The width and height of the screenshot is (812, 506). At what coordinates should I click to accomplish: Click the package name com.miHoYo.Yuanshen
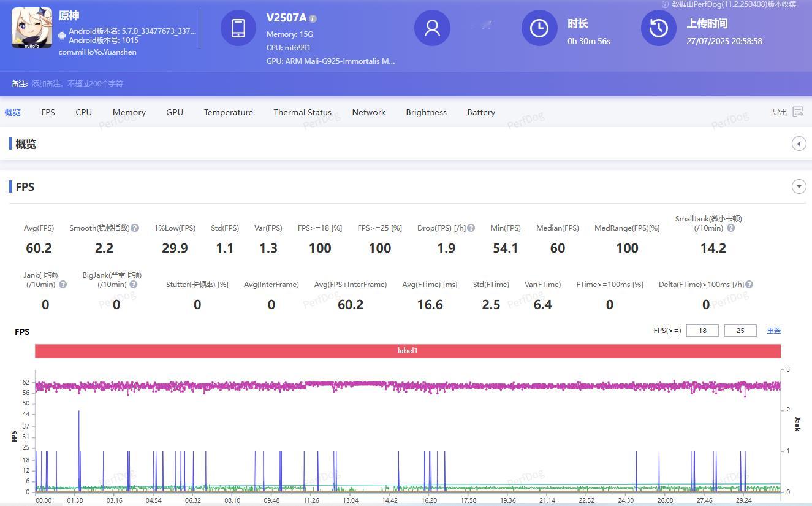pyautogui.click(x=97, y=52)
